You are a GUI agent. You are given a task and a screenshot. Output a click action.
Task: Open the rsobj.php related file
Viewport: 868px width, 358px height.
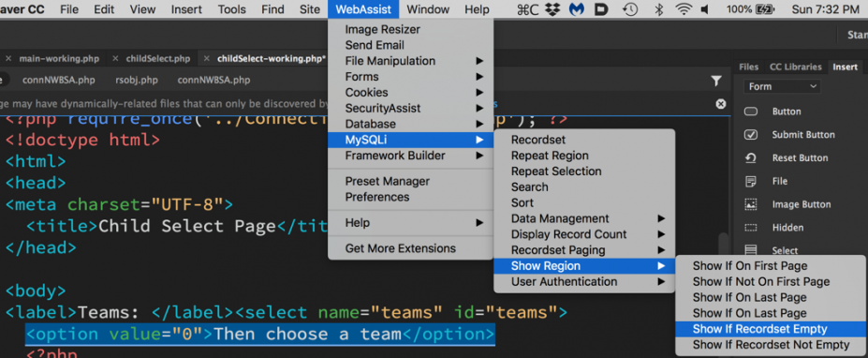coord(136,80)
